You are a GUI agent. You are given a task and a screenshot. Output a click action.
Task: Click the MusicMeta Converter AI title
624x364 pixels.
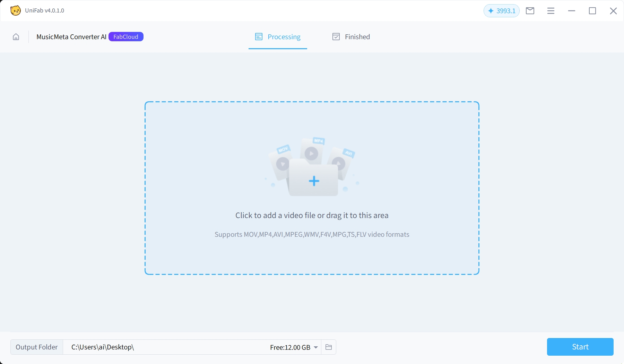pyautogui.click(x=71, y=37)
